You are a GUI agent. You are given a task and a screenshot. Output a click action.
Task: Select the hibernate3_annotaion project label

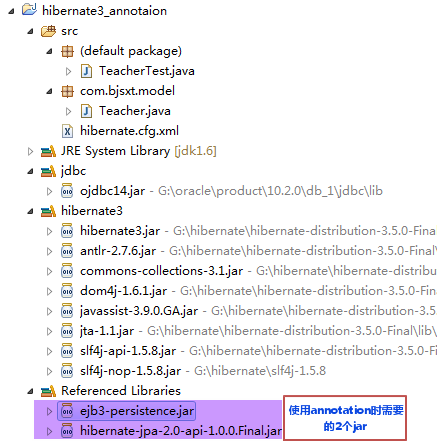(x=104, y=11)
